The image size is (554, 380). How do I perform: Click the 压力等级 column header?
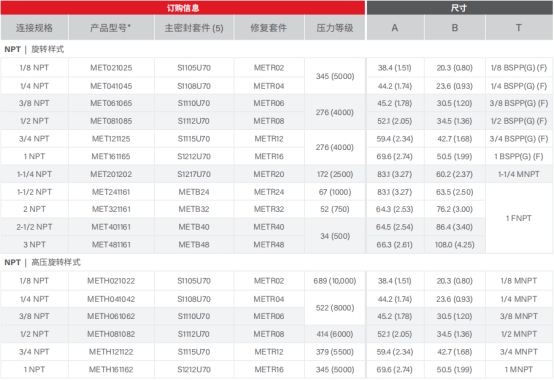pyautogui.click(x=335, y=28)
